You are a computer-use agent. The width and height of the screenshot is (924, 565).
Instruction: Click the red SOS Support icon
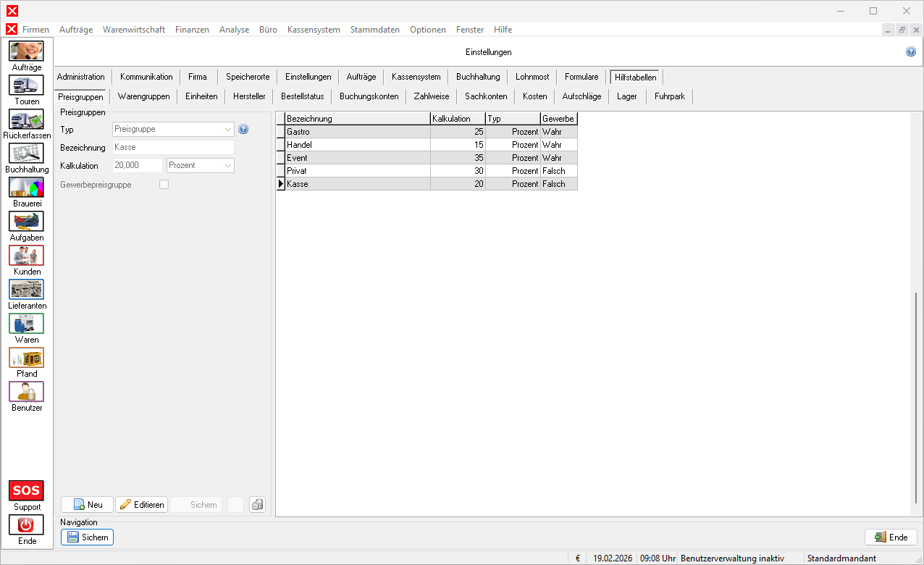tap(27, 491)
